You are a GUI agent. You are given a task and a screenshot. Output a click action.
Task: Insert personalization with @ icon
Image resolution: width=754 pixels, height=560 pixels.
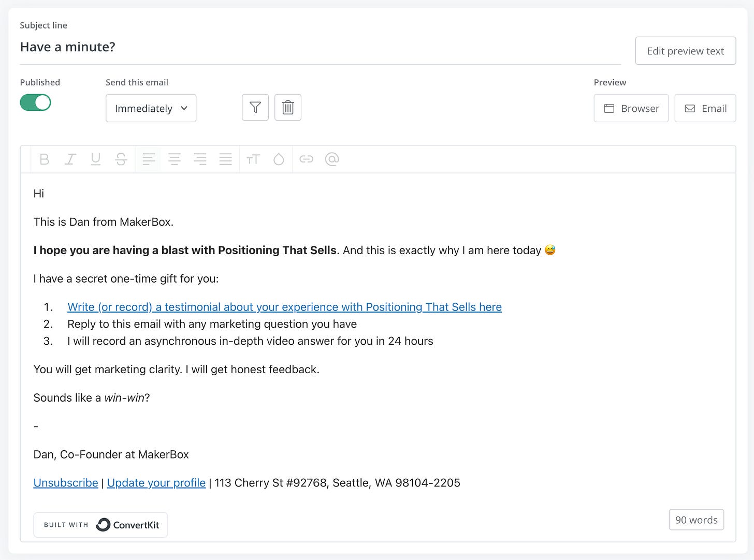(x=332, y=159)
